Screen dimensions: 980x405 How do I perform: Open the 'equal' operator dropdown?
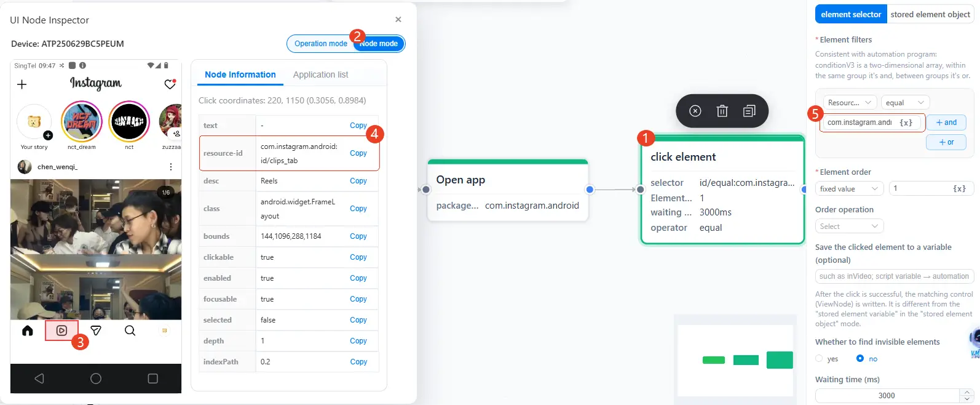905,103
